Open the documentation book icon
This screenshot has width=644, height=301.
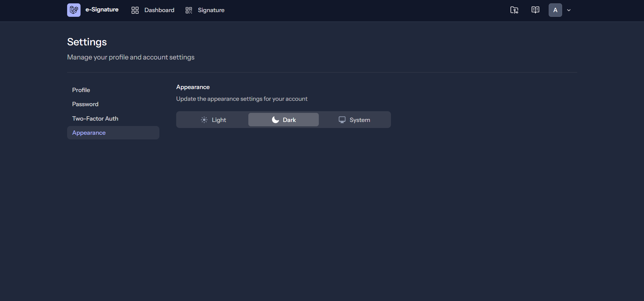[535, 10]
